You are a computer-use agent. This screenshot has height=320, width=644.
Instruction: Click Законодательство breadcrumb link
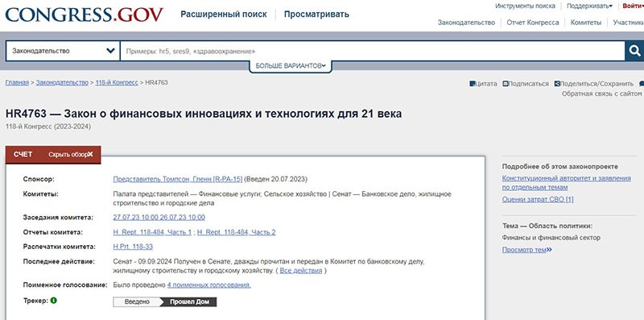[62, 82]
